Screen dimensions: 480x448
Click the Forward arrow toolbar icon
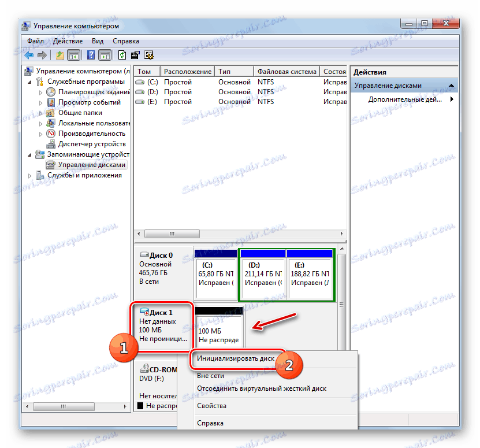[x=42, y=55]
